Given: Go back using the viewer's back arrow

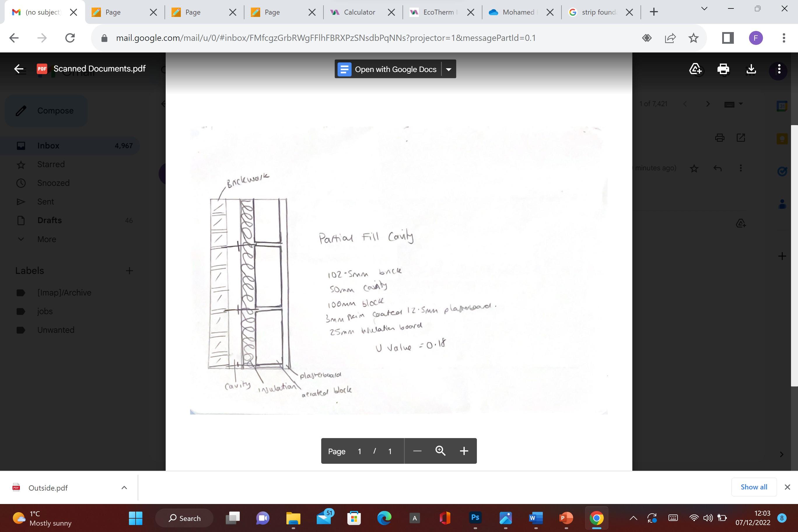Looking at the screenshot, I should tap(19, 69).
